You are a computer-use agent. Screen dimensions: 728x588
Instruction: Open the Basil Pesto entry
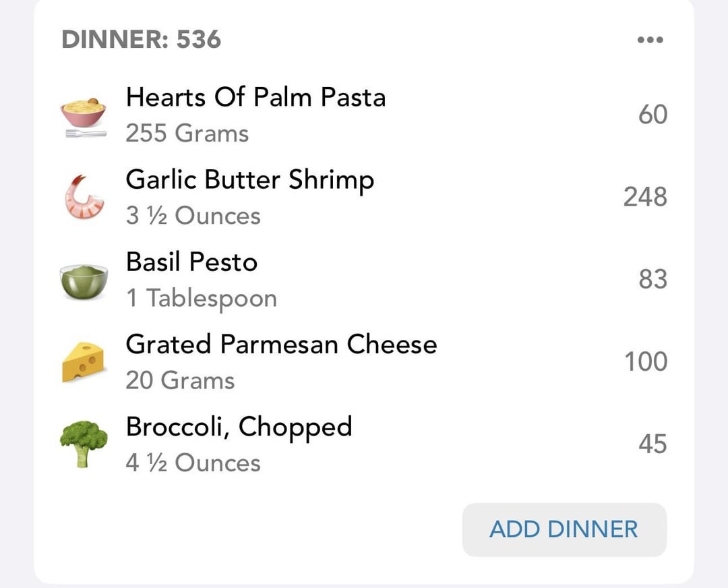(364, 280)
